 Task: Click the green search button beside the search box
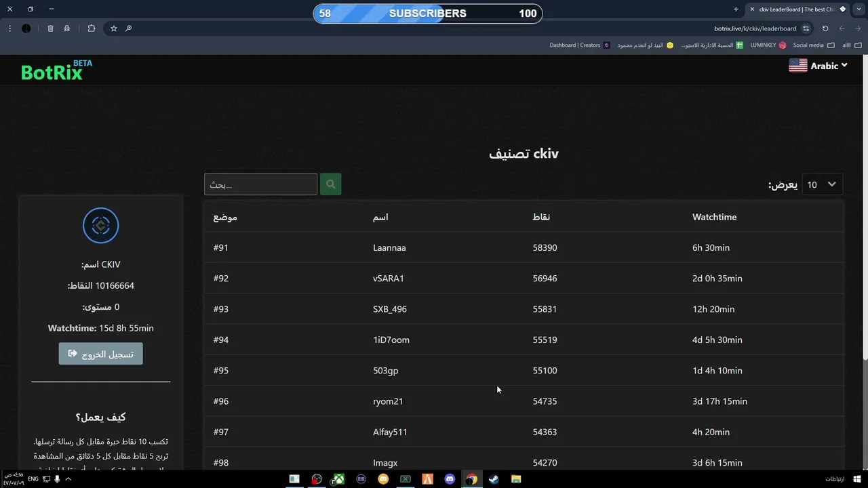pyautogui.click(x=330, y=184)
